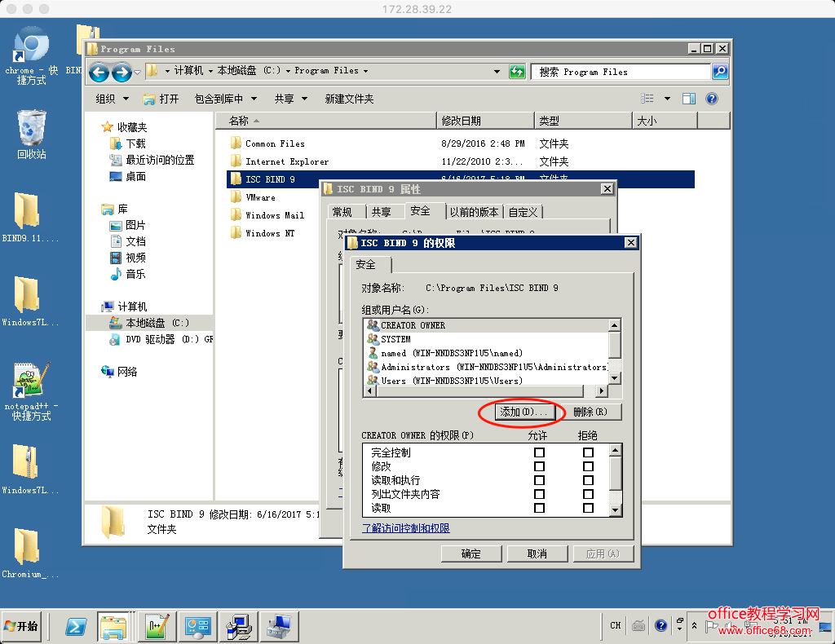
Task: Open recent pages dropdown beside Forward
Action: pos(137,72)
